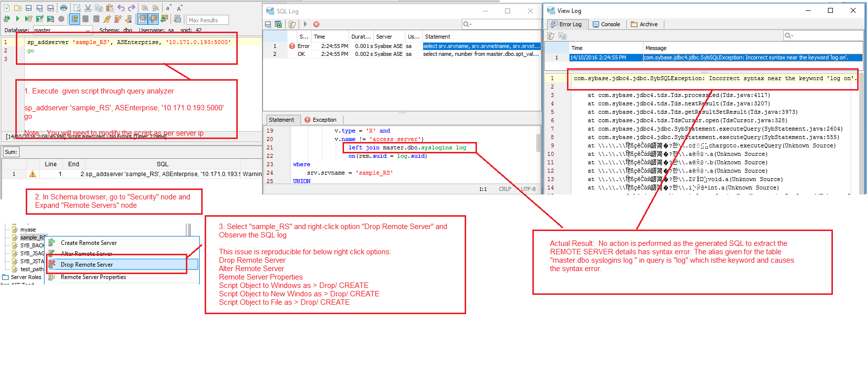Click the 'End' column header in results grid
Screen dimensions: 868x375
click(74, 164)
